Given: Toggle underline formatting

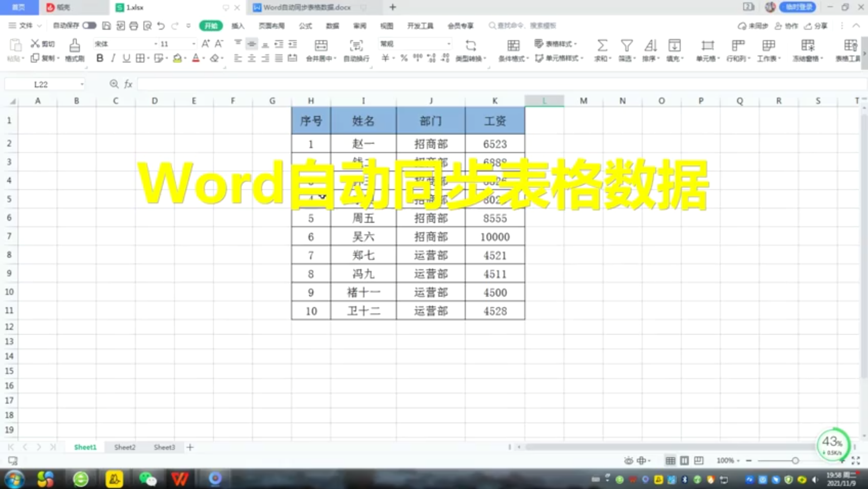Looking at the screenshot, I should coord(126,58).
